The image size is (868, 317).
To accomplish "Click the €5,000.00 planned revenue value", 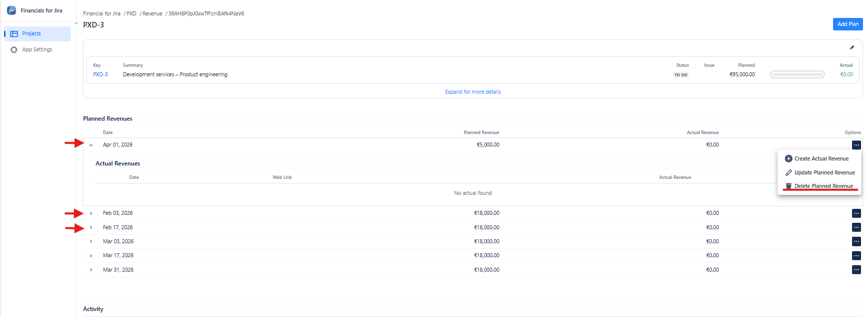I will tap(488, 145).
